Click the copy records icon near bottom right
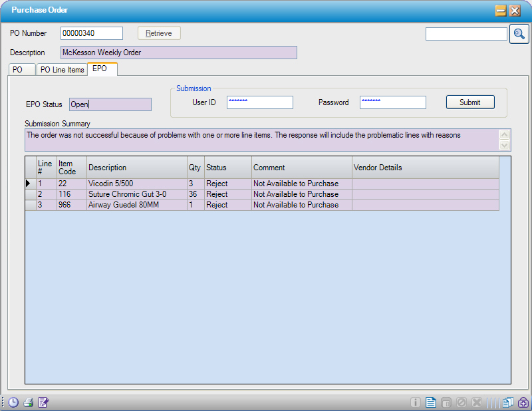Image resolution: width=532 pixels, height=411 pixels. click(x=507, y=402)
